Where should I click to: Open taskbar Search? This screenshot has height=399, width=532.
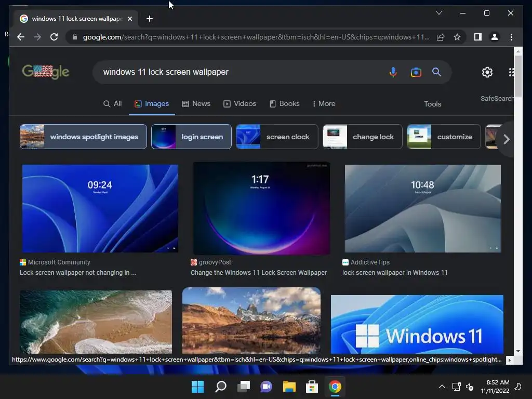(x=220, y=387)
